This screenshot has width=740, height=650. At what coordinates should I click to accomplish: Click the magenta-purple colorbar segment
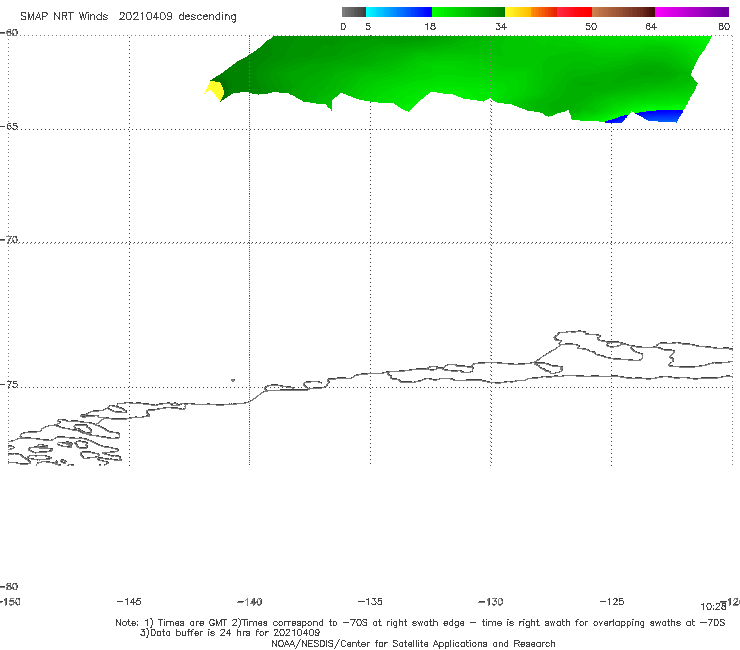(692, 12)
